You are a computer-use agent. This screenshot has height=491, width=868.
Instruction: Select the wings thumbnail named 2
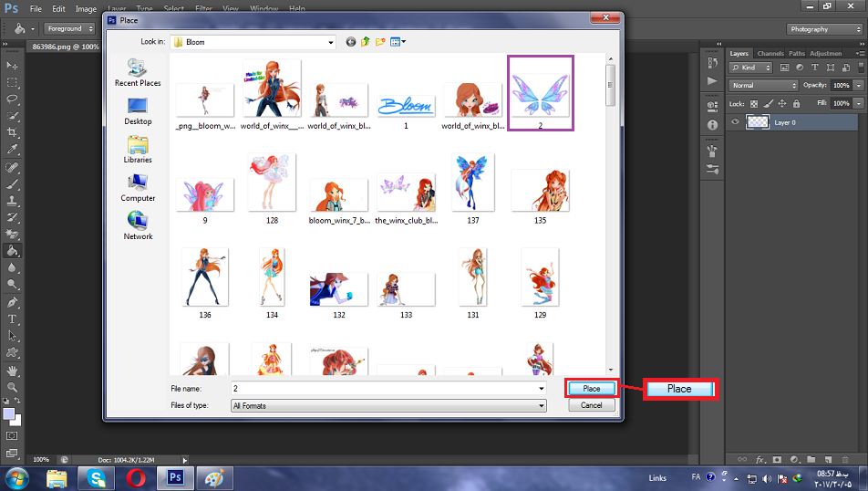click(x=541, y=93)
